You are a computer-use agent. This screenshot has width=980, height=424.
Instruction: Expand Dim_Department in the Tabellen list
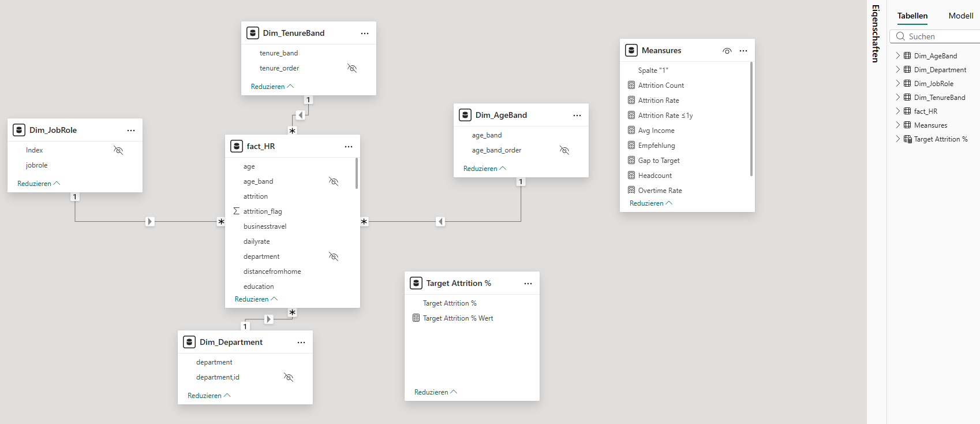point(898,70)
